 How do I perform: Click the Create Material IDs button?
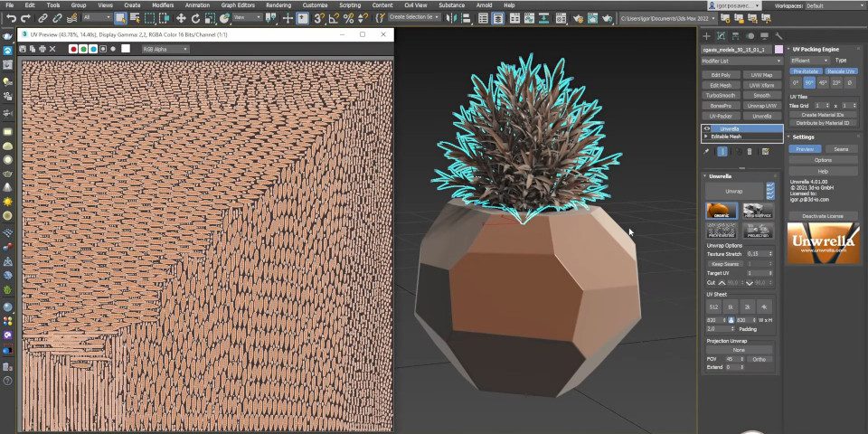pos(822,115)
